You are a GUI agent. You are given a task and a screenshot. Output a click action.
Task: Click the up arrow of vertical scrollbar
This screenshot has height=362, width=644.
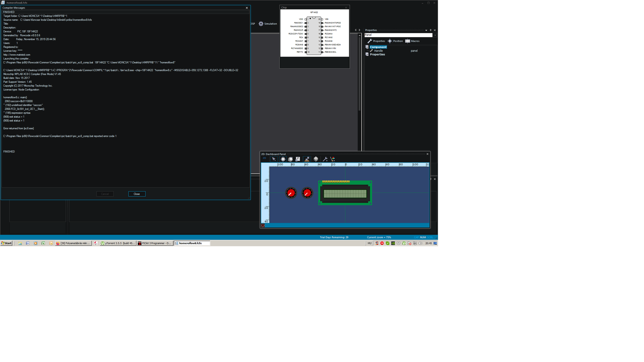(360, 36)
